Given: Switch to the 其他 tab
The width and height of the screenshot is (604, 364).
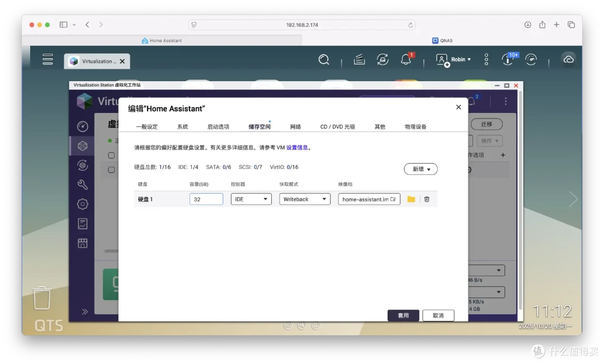Looking at the screenshot, I should pos(380,127).
